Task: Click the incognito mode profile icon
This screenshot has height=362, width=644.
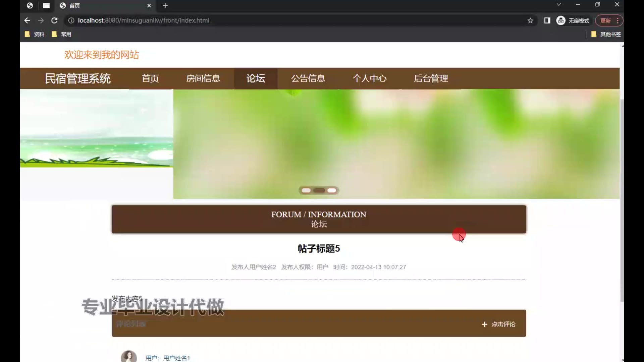Action: click(x=561, y=20)
